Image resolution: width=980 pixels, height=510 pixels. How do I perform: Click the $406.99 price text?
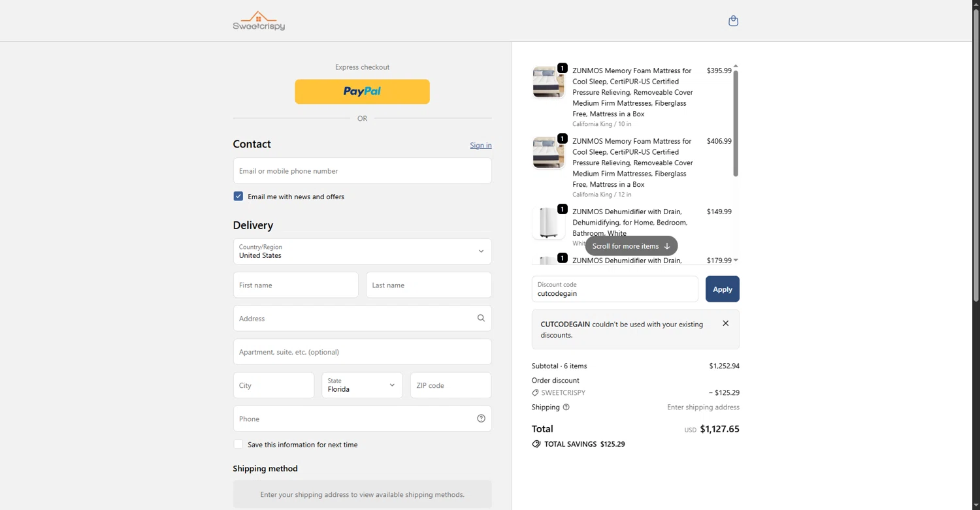coord(719,141)
